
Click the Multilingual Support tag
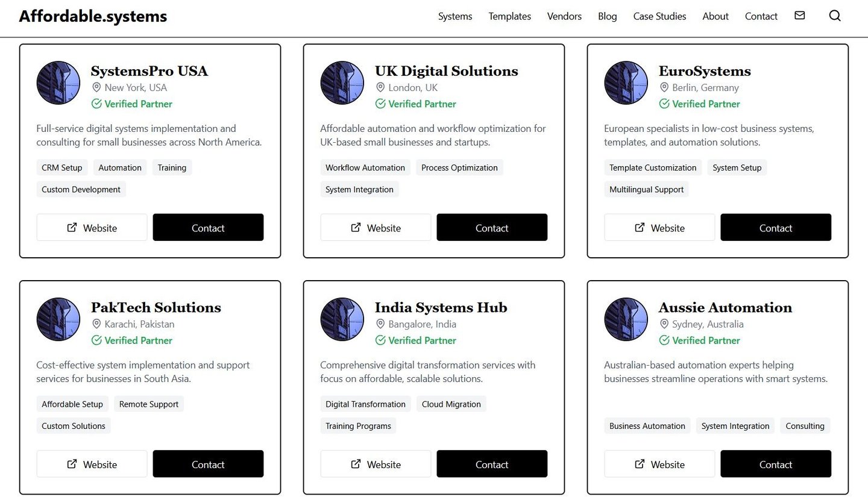pyautogui.click(x=646, y=189)
